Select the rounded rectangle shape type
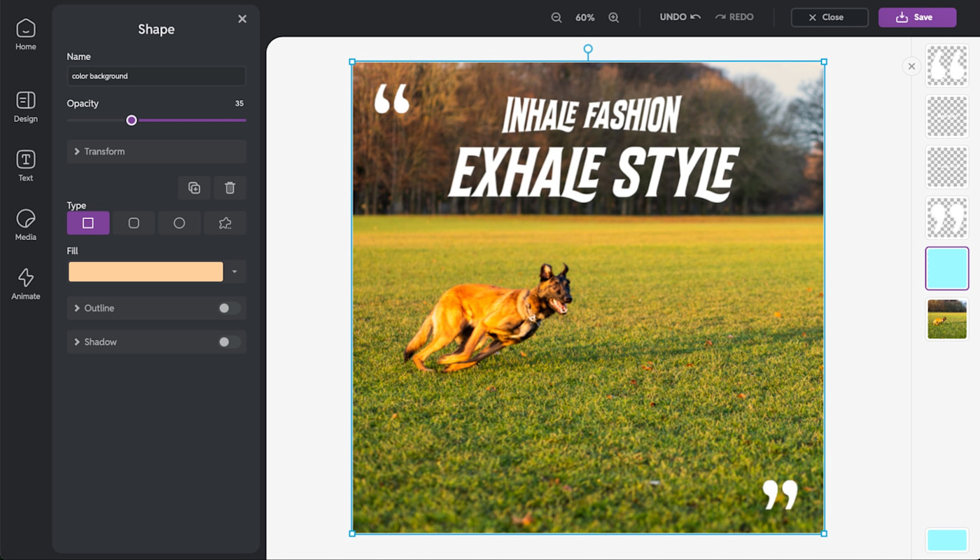This screenshot has width=980, height=560. [x=134, y=223]
